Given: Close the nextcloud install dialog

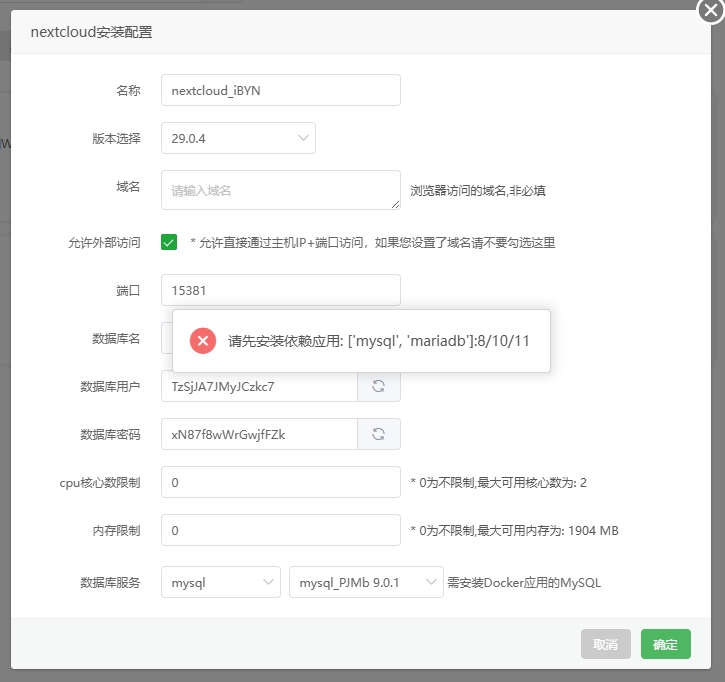Looking at the screenshot, I should [x=711, y=10].
